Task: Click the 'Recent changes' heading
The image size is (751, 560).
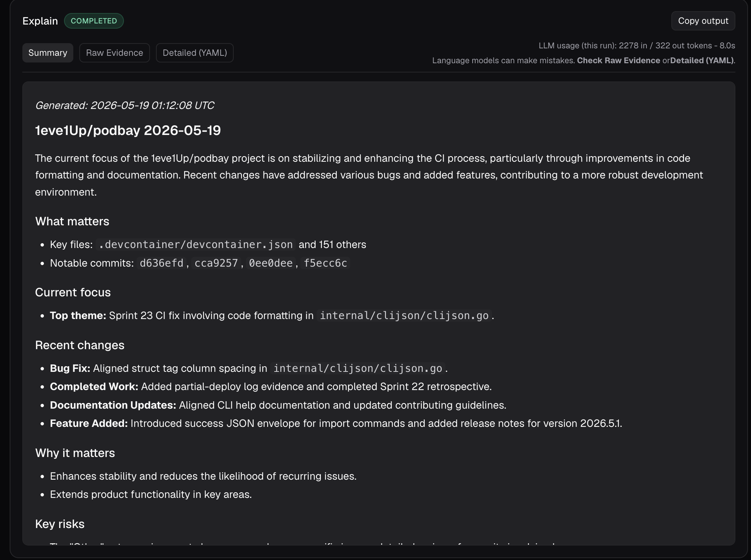Action: click(80, 345)
